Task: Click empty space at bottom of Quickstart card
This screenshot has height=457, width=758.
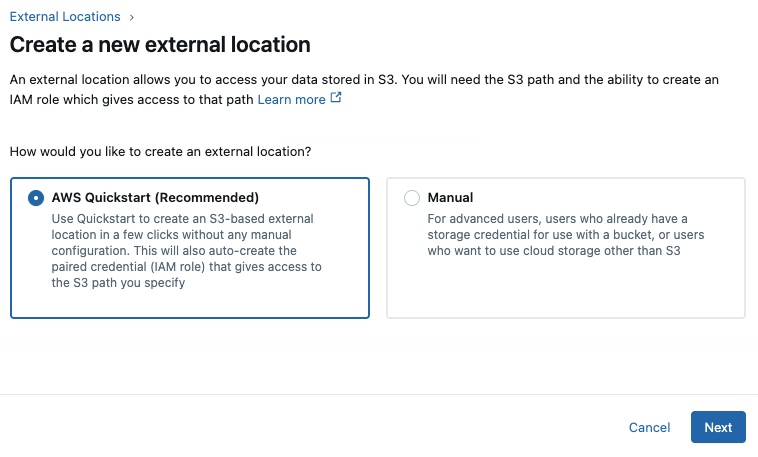Action: [190, 304]
